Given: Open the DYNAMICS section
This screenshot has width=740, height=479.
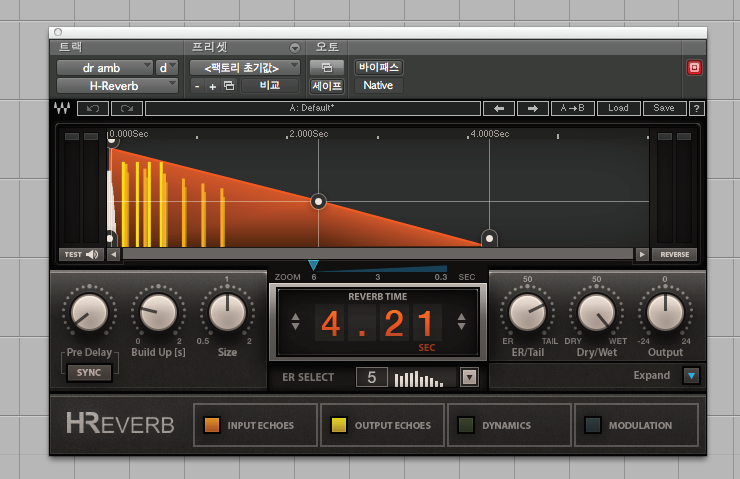Looking at the screenshot, I should [x=509, y=425].
